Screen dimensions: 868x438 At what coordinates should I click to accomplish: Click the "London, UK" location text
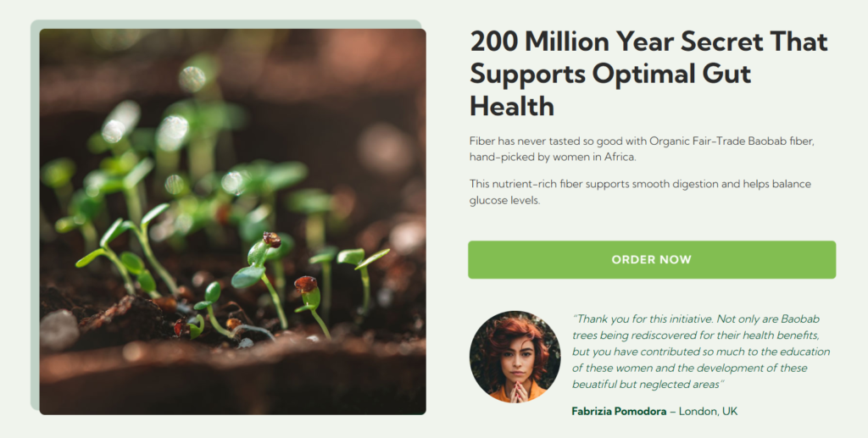pyautogui.click(x=708, y=412)
